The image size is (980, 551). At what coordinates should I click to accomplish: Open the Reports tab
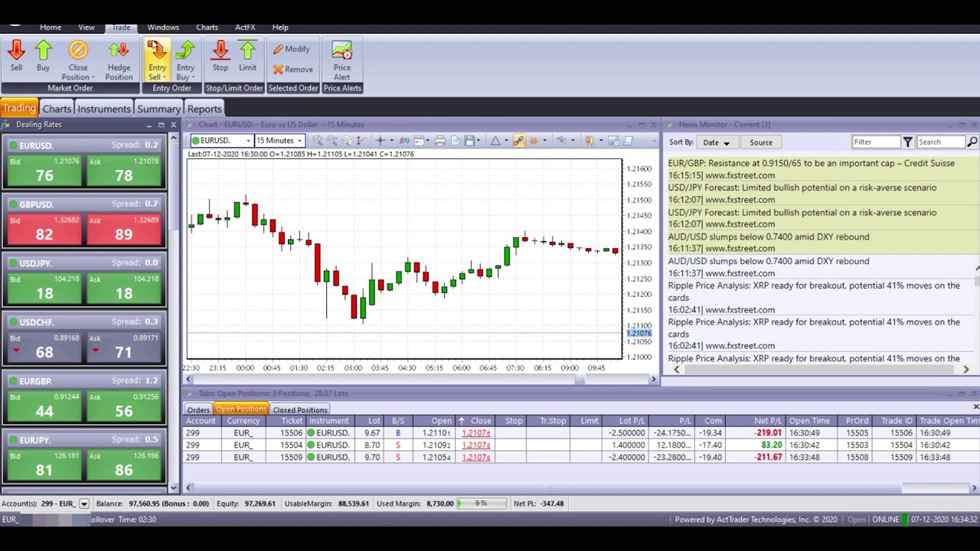point(204,109)
